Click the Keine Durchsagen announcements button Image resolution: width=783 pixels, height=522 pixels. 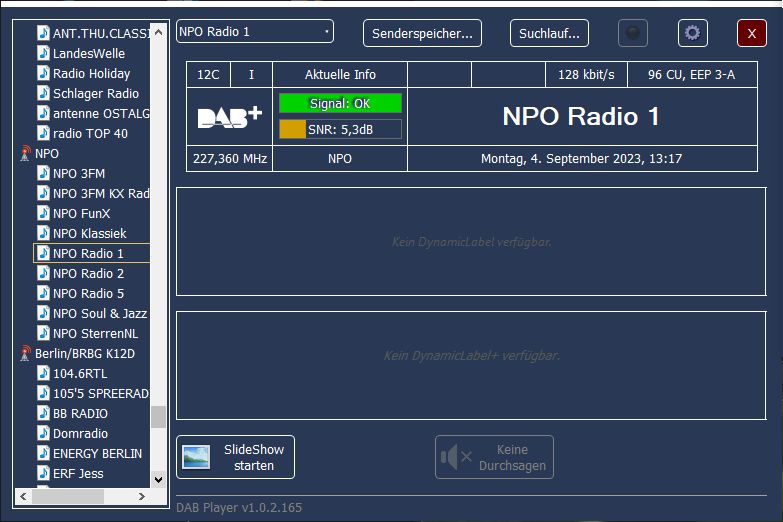coord(494,457)
